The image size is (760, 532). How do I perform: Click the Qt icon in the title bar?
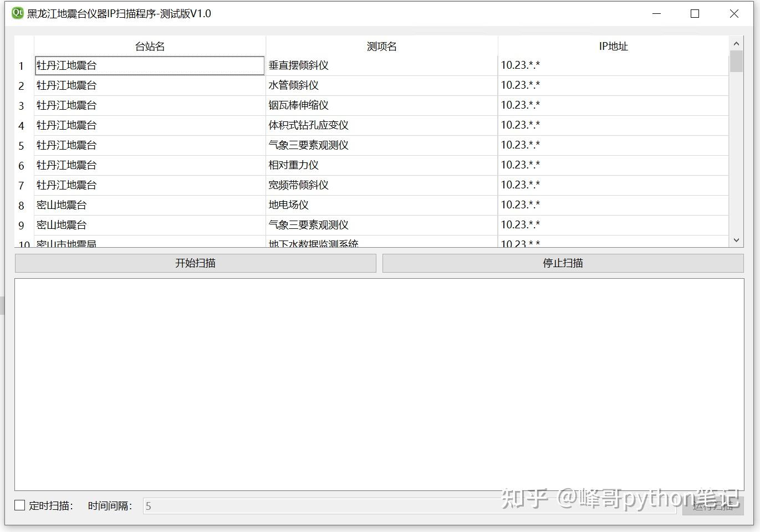tap(17, 12)
